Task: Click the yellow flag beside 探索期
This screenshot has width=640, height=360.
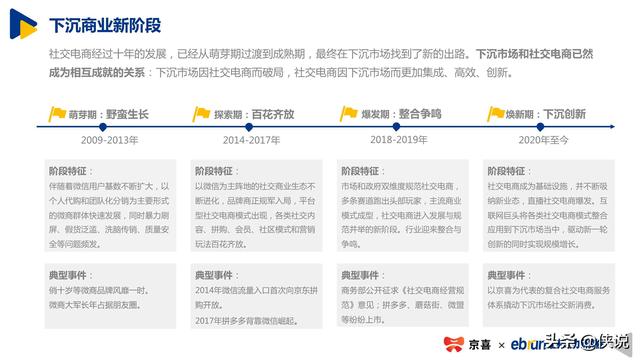Action: click(201, 114)
